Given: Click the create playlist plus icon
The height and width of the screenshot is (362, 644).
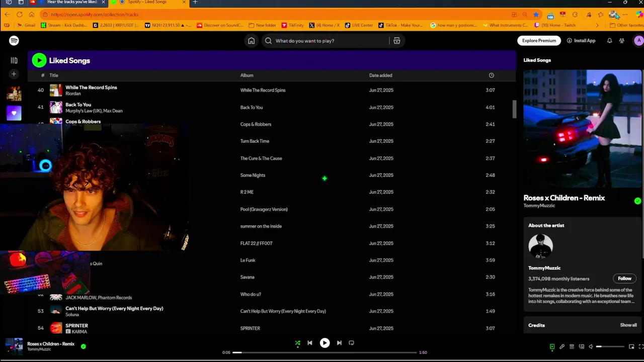Looking at the screenshot, I should coord(14,74).
